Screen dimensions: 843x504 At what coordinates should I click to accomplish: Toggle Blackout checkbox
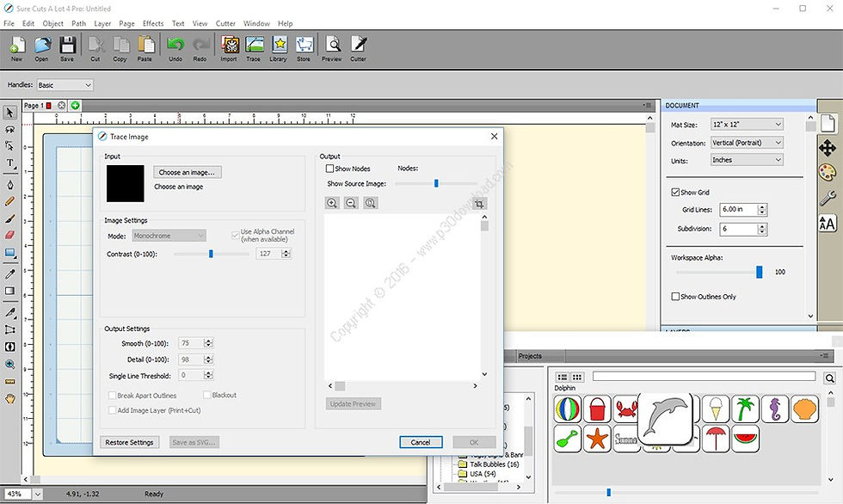(x=207, y=395)
